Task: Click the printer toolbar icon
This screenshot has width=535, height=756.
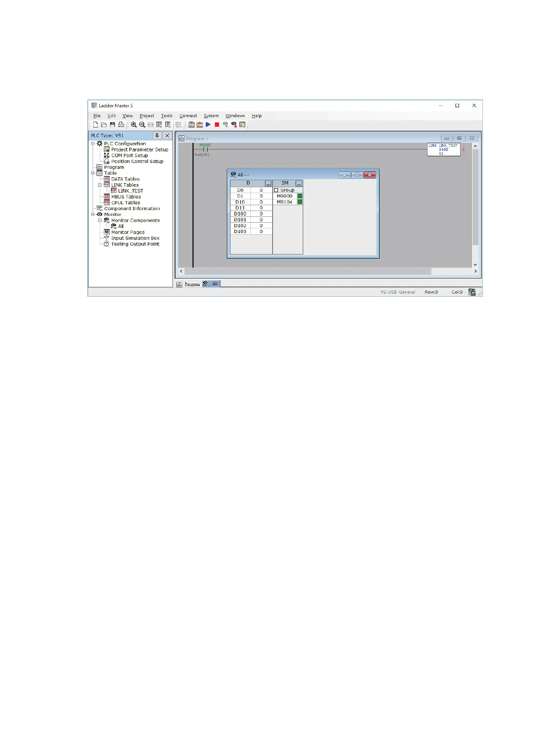Action: point(121,125)
